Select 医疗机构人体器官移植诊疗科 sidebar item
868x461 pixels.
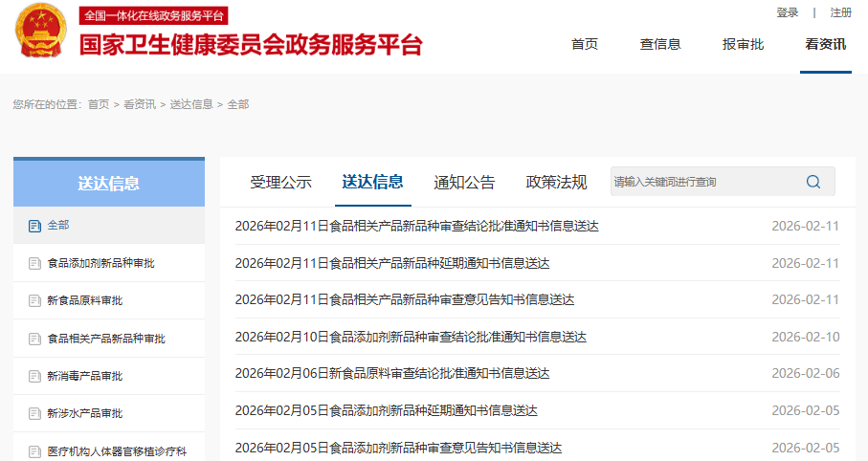[117, 450]
